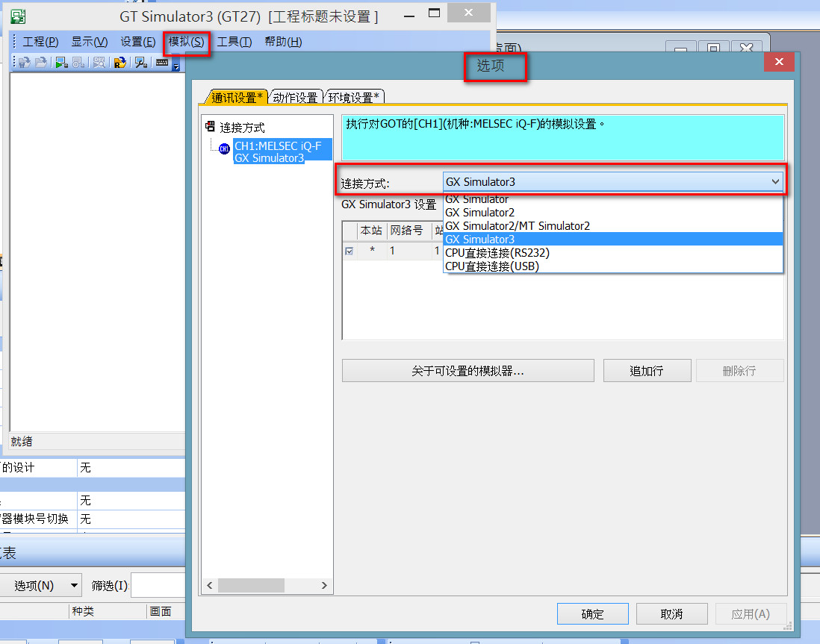Click the blue CH1 channel icon in tree
The height and width of the screenshot is (644, 820).
click(224, 148)
